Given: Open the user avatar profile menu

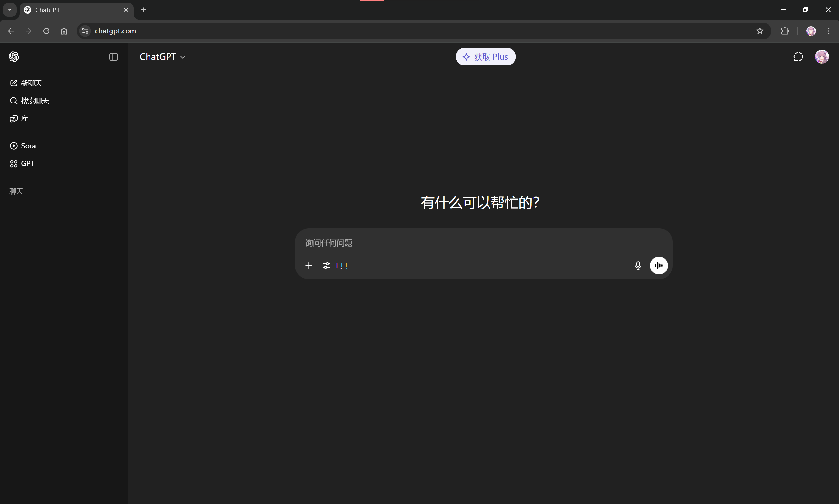Looking at the screenshot, I should click(x=822, y=57).
